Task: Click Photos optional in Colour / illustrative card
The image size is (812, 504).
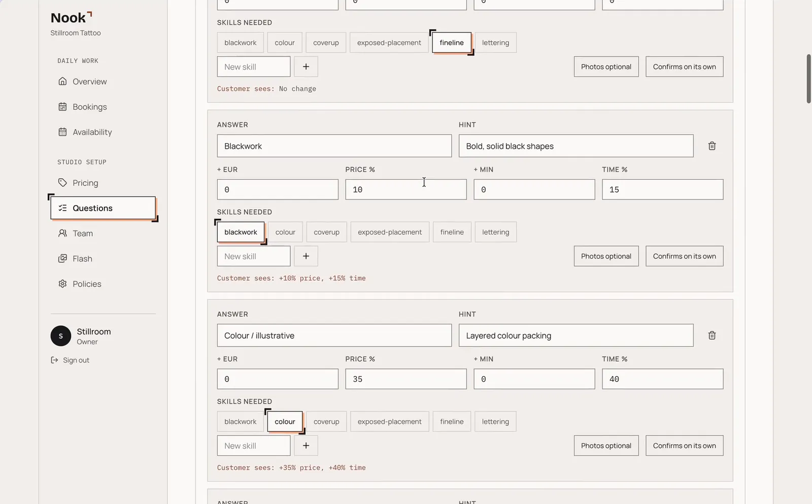Action: (606, 446)
